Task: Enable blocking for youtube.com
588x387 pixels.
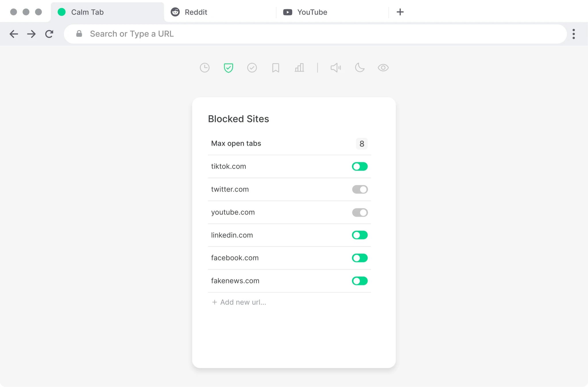Action: click(x=360, y=212)
